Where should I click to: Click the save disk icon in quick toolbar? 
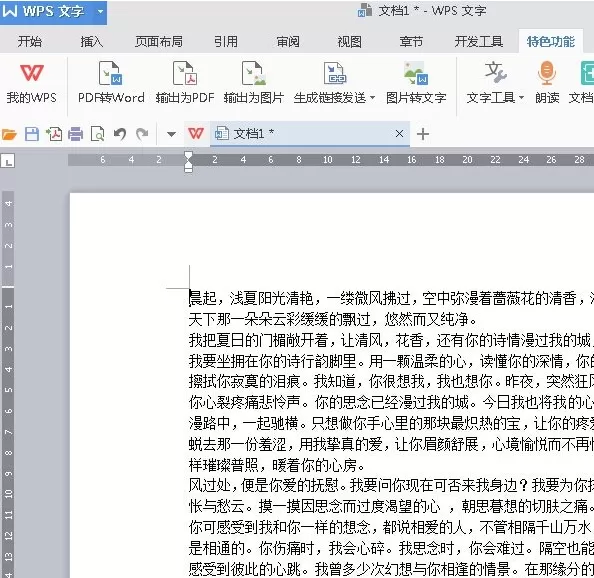(32, 134)
